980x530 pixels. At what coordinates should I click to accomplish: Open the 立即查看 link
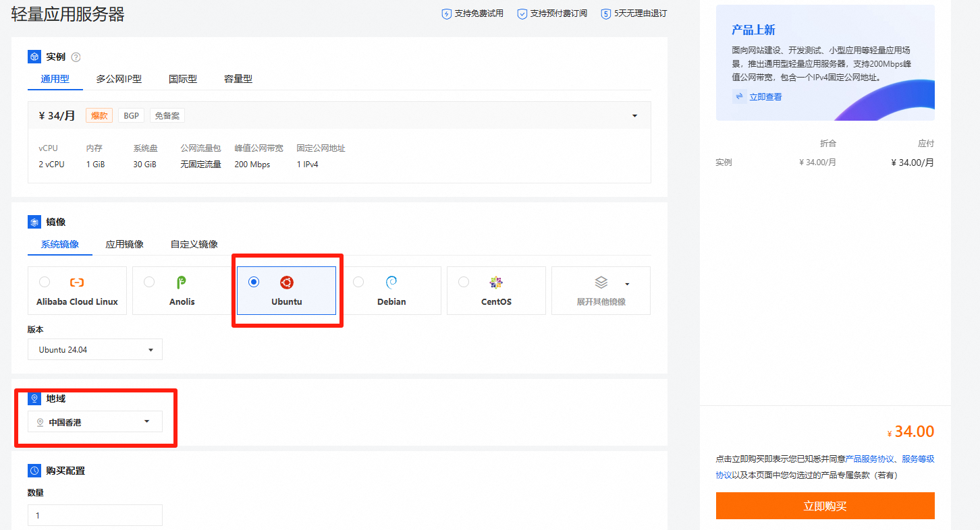765,96
